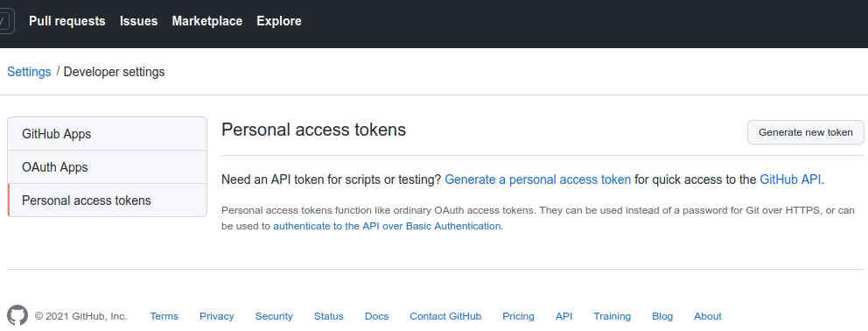Open Blog footer link
Viewport: 868px width, 331px height.
tap(662, 316)
